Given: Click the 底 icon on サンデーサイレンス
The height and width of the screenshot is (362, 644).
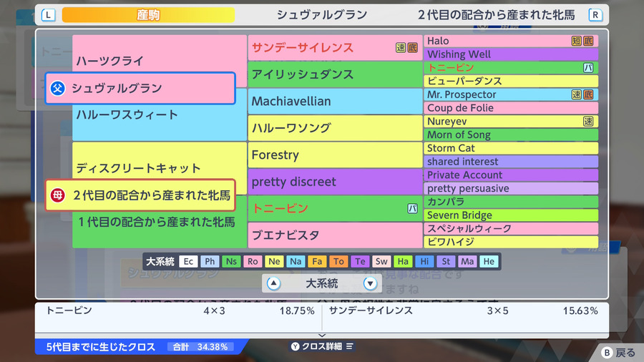Looking at the screenshot, I should tap(412, 48).
